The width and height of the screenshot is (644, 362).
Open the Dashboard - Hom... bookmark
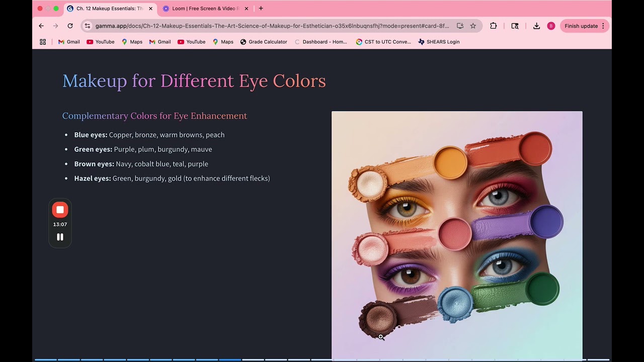click(x=320, y=42)
